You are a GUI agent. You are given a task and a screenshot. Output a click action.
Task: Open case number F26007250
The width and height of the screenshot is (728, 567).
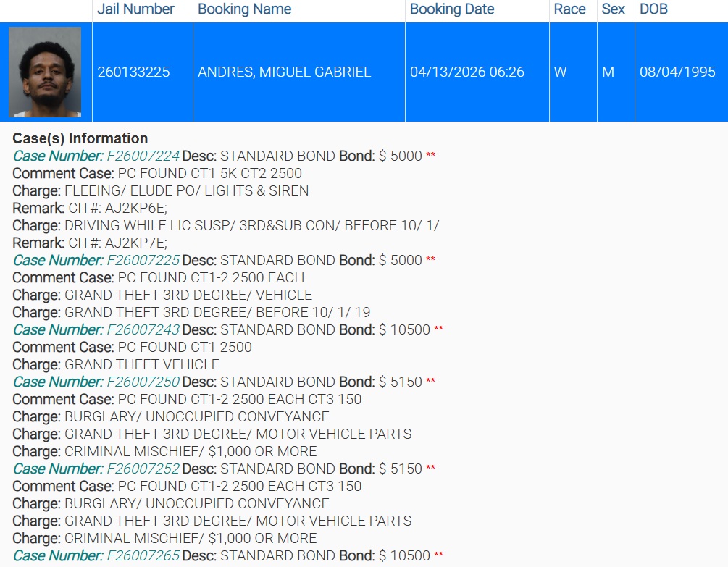pos(143,382)
